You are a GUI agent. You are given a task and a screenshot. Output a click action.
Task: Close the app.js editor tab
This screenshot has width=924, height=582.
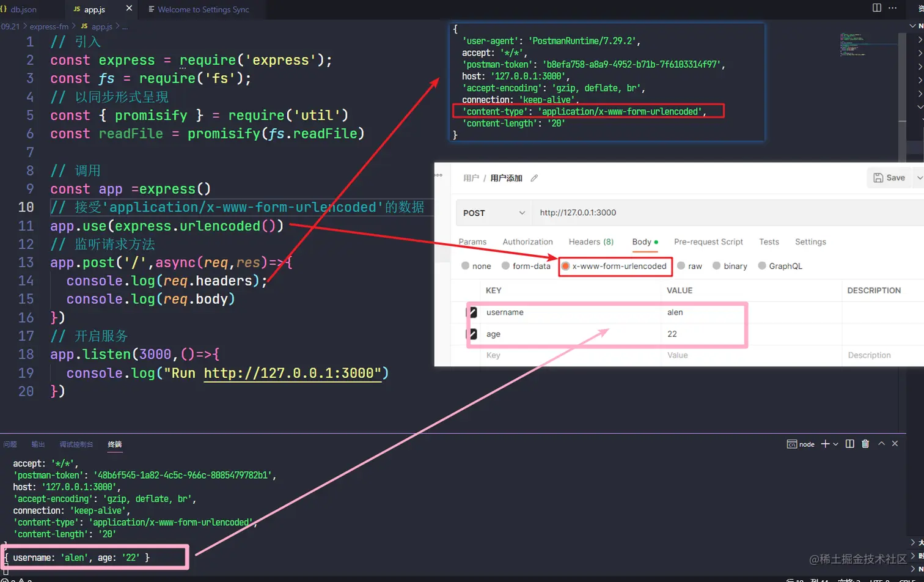point(129,9)
